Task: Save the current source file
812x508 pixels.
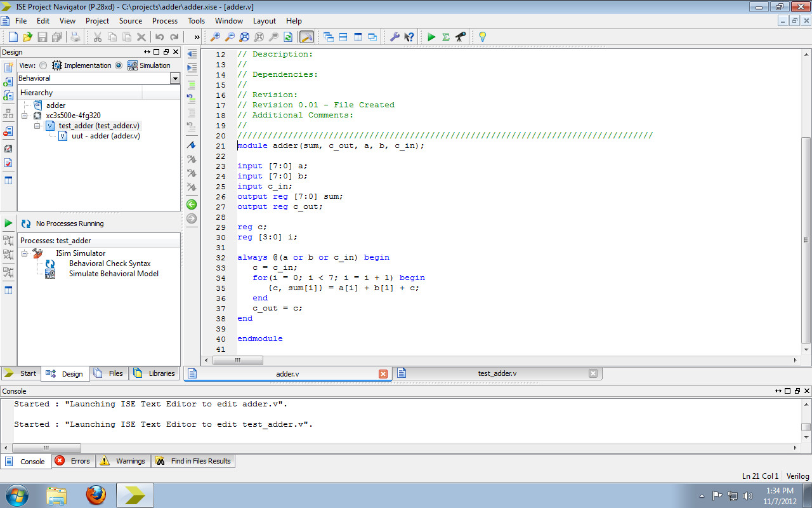Action: pos(43,36)
